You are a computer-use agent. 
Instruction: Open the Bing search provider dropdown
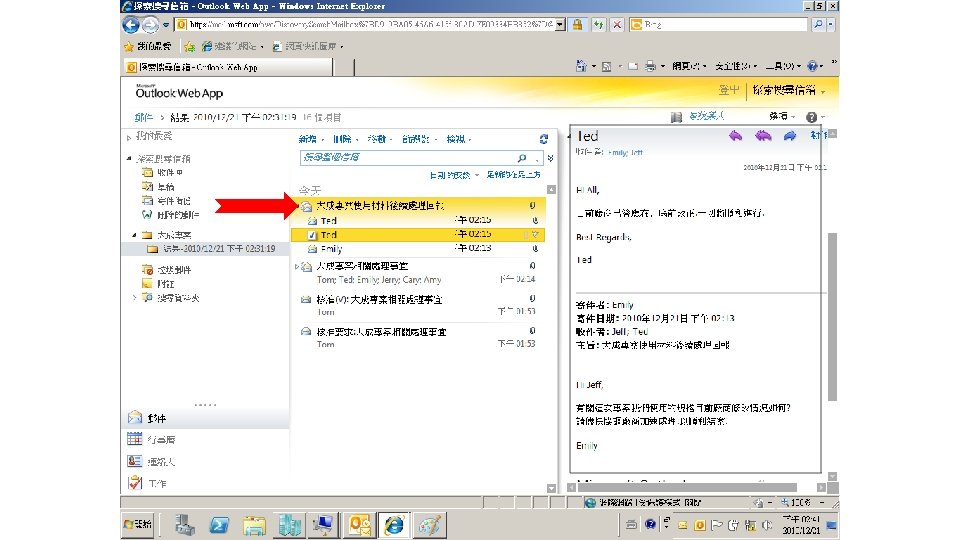[x=831, y=24]
